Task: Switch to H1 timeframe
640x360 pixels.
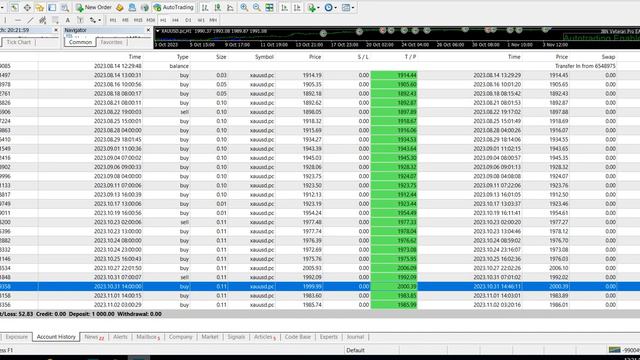Action: click(163, 20)
